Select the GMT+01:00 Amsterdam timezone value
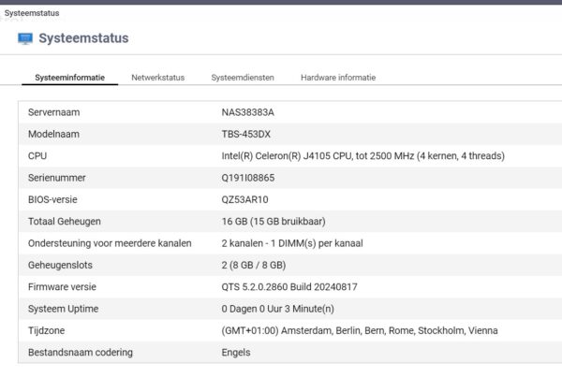 pos(360,331)
